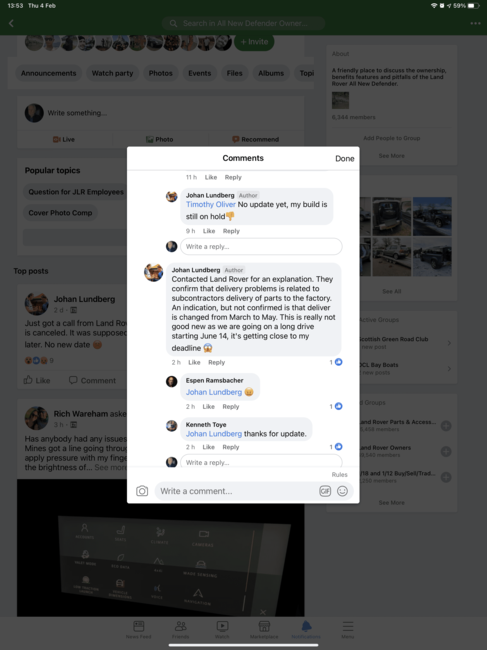Add the Land Rover Owners group
487x650 pixels.
click(x=446, y=451)
